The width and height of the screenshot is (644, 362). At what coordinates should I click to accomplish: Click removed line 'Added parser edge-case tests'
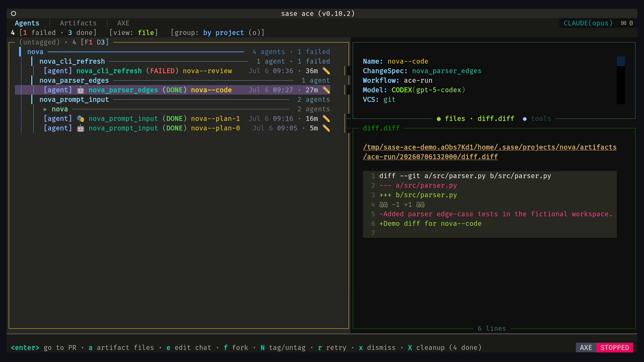(x=496, y=214)
